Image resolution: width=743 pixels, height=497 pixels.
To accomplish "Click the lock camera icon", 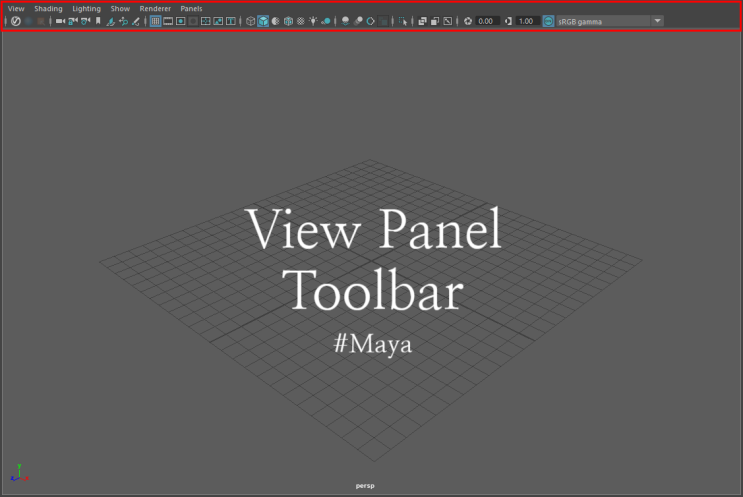I will click(x=73, y=21).
